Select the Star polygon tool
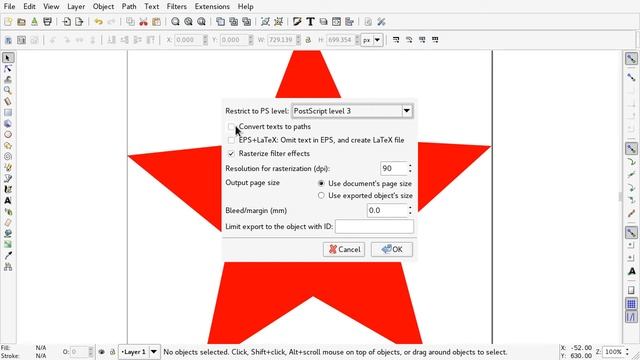Screen dimensions: 640x360 (8, 146)
